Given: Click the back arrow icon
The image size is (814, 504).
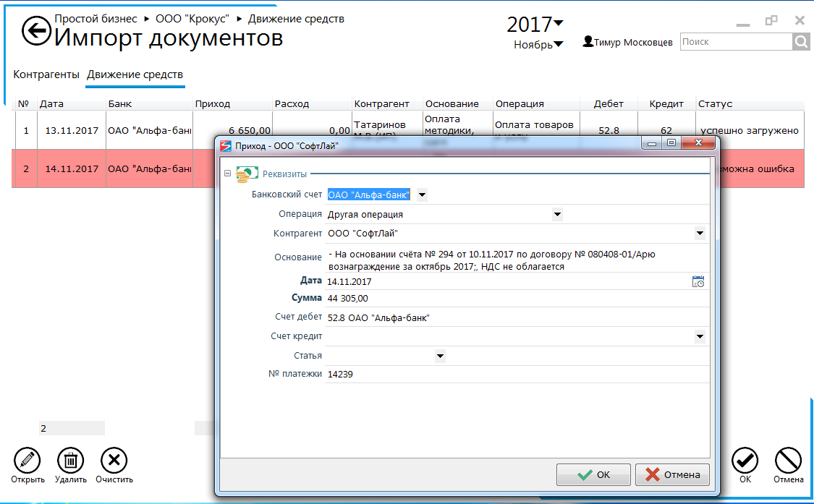Looking at the screenshot, I should pyautogui.click(x=35, y=31).
